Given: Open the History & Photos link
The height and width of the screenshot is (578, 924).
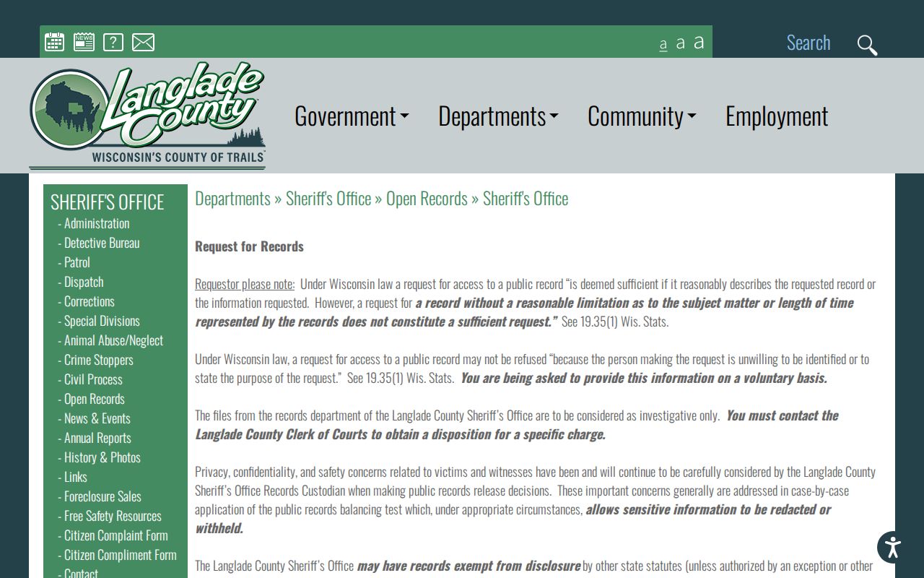Looking at the screenshot, I should (103, 457).
